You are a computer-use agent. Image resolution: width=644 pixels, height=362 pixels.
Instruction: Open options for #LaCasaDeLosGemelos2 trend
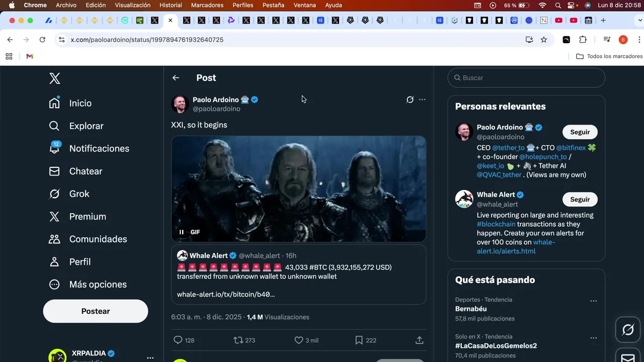click(x=594, y=338)
